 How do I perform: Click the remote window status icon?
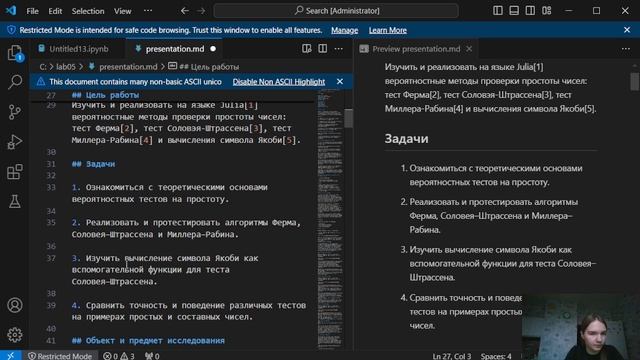coord(11,356)
